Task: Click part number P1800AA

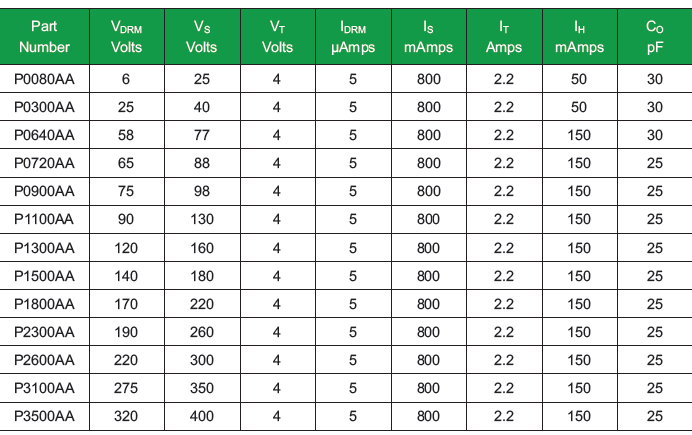Action: 44,303
